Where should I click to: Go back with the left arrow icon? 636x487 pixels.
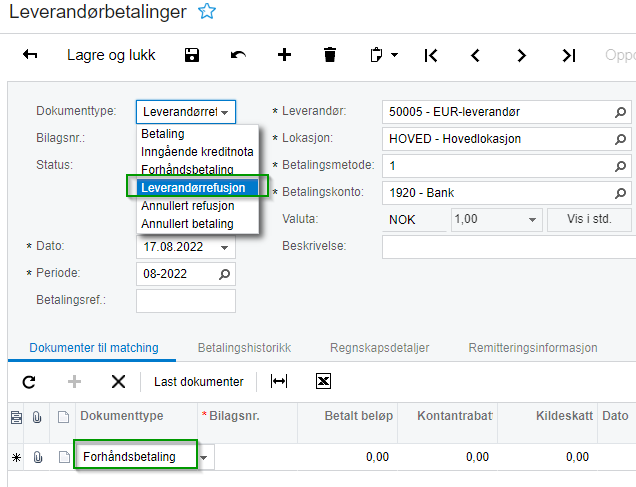click(30, 55)
